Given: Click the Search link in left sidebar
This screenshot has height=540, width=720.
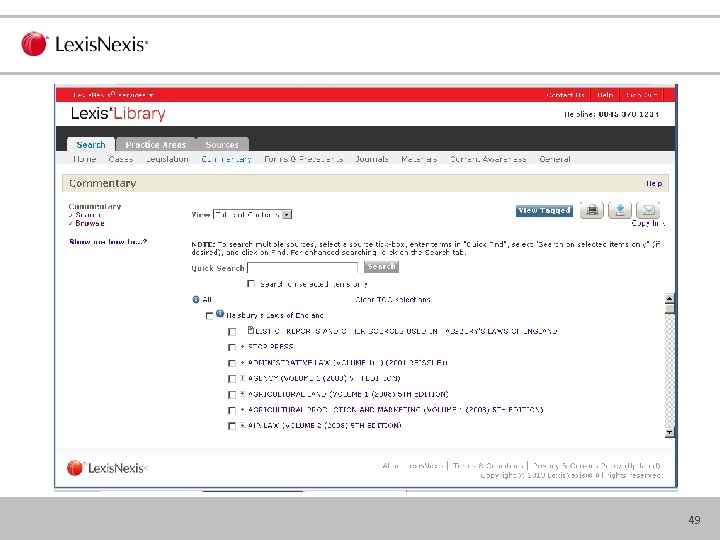Looking at the screenshot, I should pyautogui.click(x=88, y=215).
